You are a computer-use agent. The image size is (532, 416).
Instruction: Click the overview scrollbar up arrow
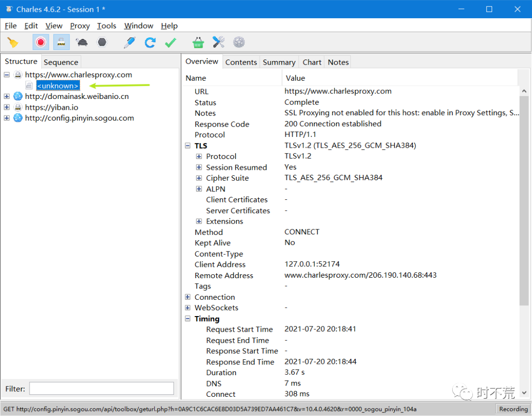point(524,91)
